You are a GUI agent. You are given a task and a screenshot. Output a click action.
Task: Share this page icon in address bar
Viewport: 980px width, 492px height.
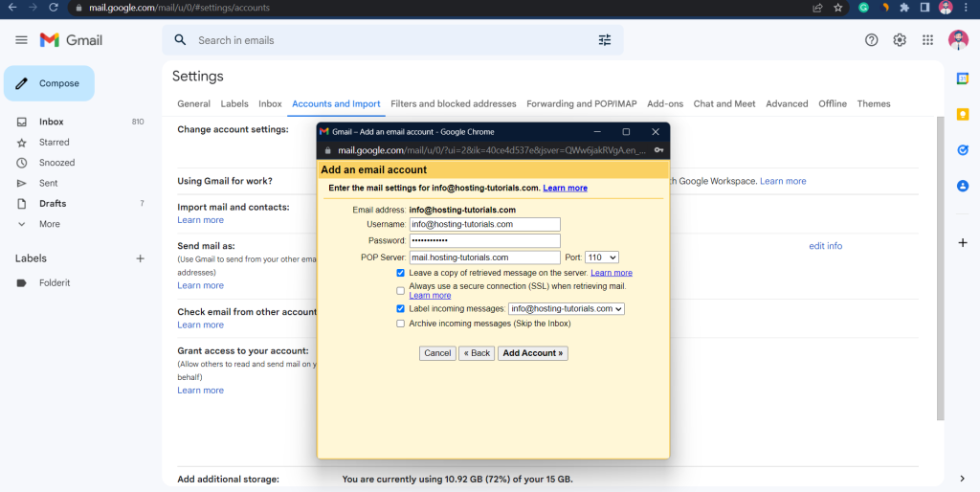(x=817, y=8)
